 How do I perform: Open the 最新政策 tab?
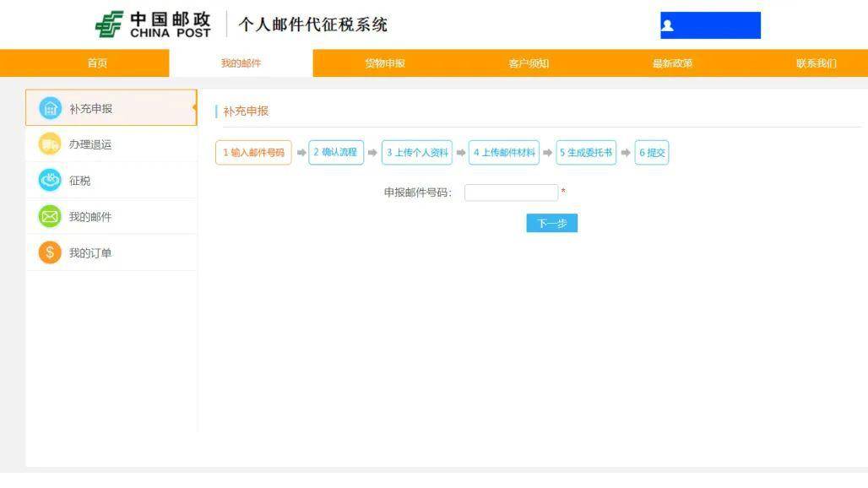point(673,63)
